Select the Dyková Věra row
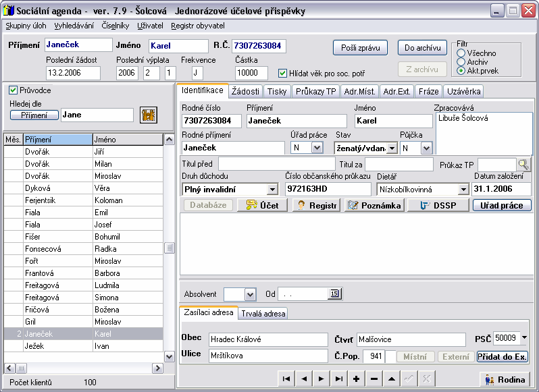The height and width of the screenshot is (392, 539). click(84, 188)
